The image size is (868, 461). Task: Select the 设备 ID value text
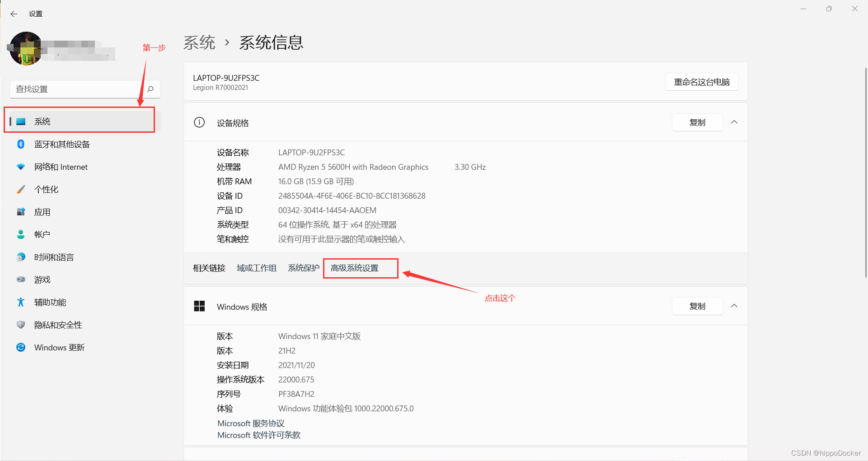(x=352, y=196)
